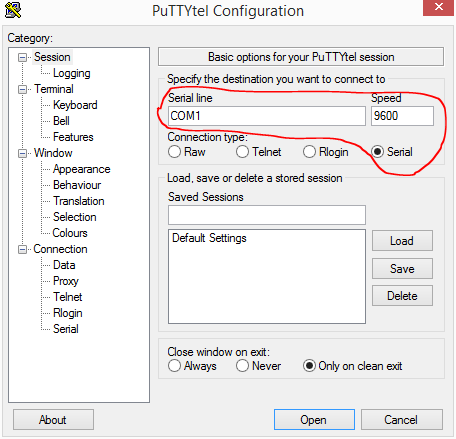Select Rlogin connection type
The image size is (456, 439).
tap(309, 152)
